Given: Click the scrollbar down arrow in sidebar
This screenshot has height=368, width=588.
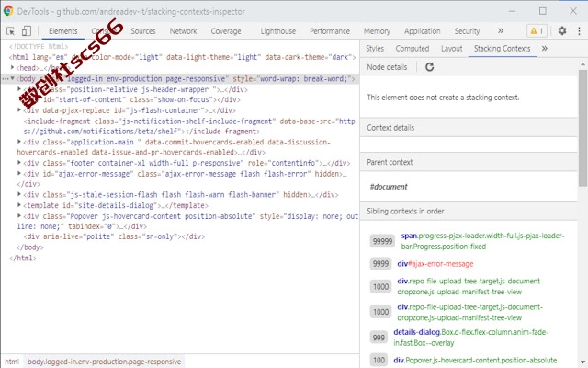Looking at the screenshot, I should [x=582, y=363].
